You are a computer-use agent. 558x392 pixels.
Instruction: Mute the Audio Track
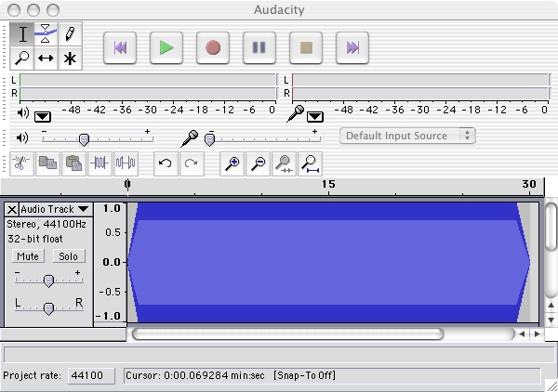pos(28,256)
